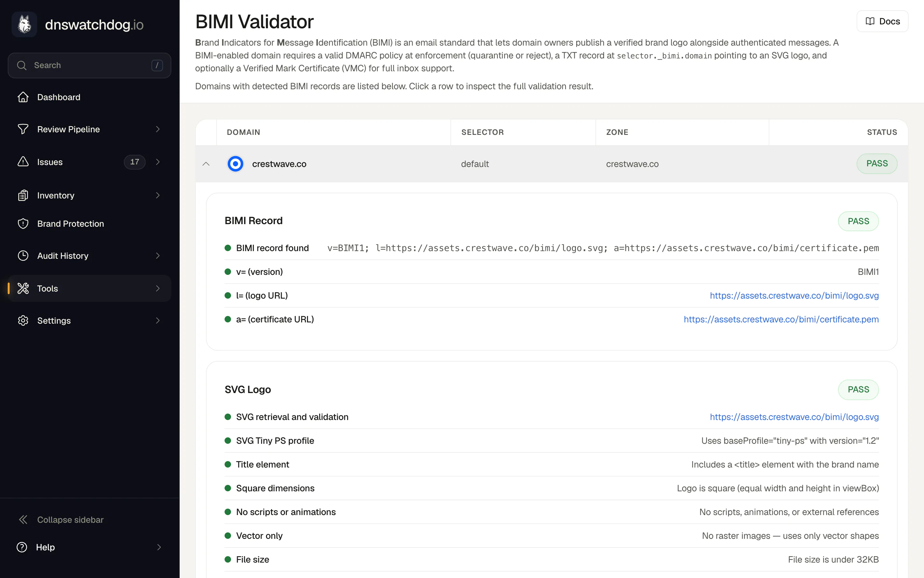Click the crestwave.co brand logo icon

click(x=235, y=164)
